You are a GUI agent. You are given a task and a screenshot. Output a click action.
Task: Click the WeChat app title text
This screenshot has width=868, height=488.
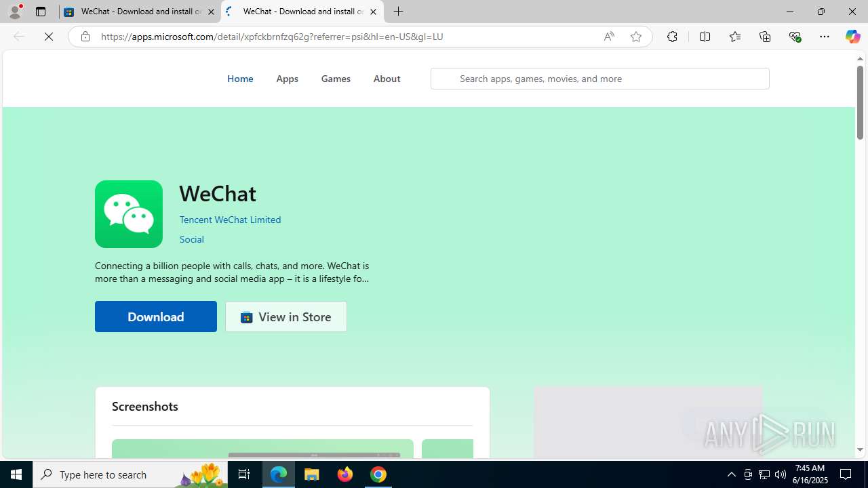coord(218,193)
